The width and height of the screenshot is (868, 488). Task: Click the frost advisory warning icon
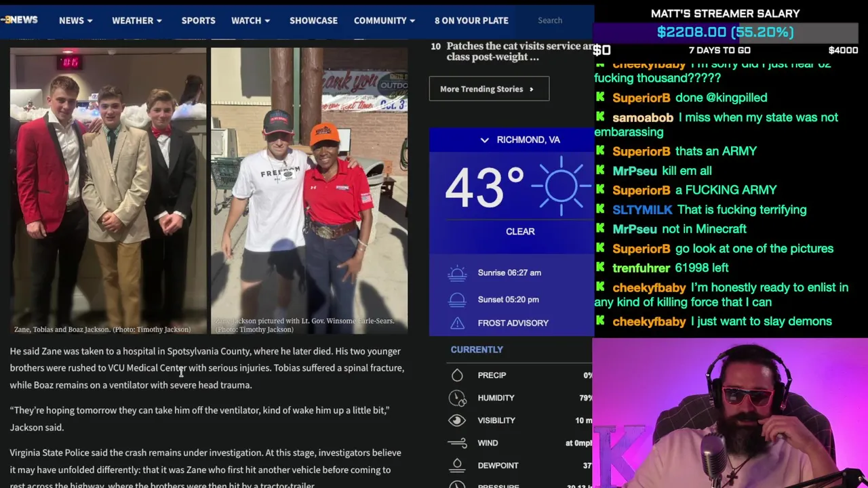pos(457,323)
